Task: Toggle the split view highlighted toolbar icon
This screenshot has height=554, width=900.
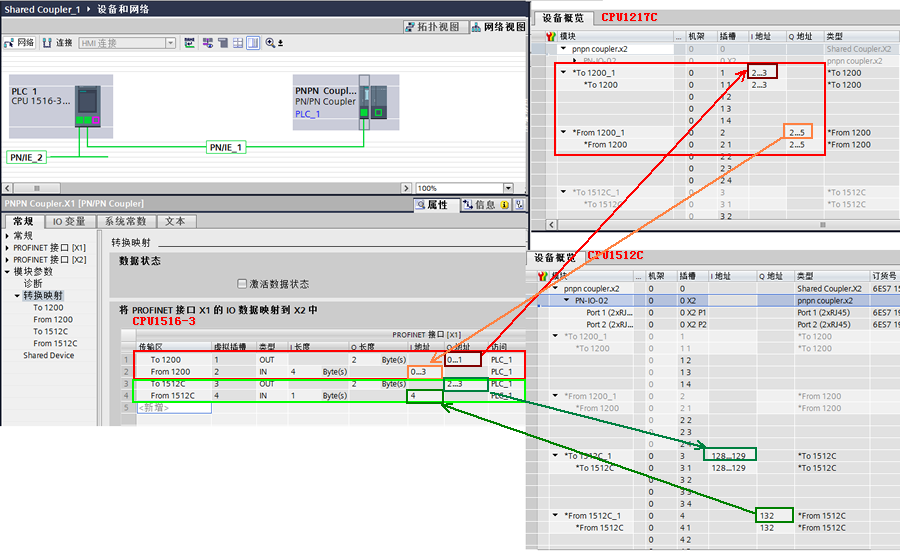Action: 253,43
